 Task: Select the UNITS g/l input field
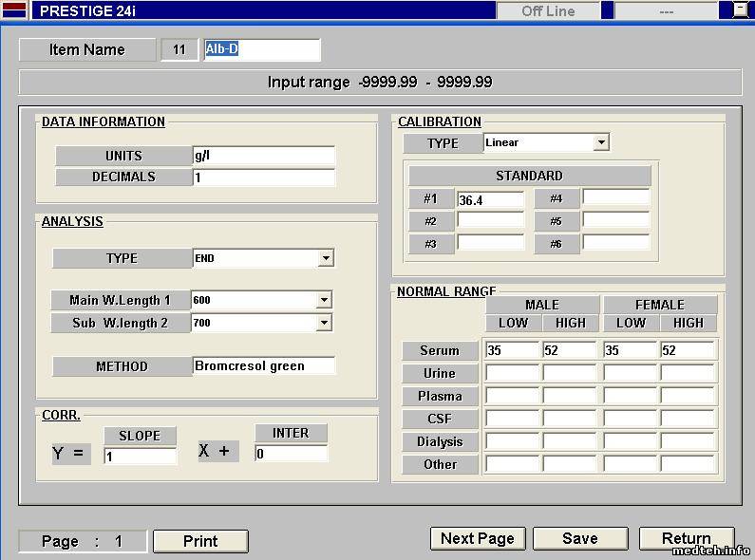point(263,156)
